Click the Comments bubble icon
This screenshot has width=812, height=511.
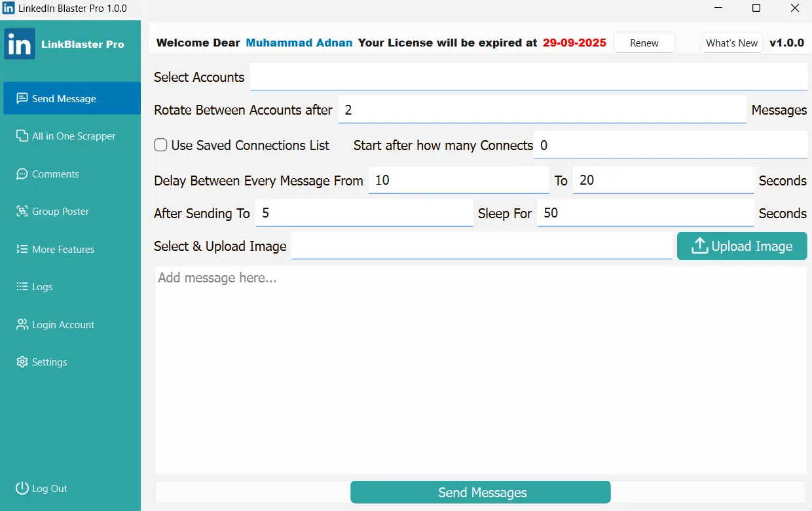click(22, 174)
